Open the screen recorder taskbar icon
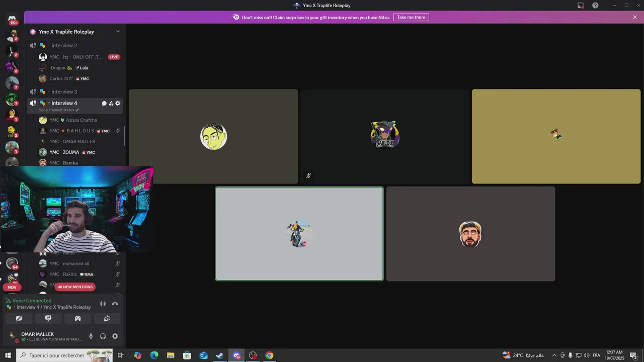 (253, 355)
